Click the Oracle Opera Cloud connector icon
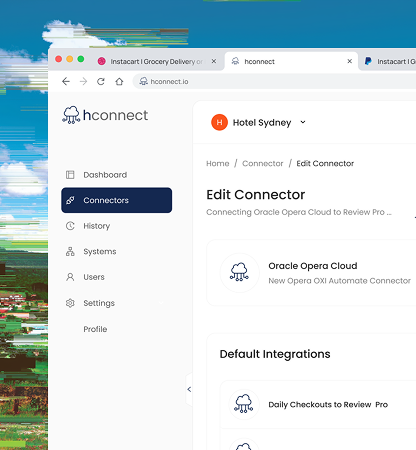 [x=239, y=272]
